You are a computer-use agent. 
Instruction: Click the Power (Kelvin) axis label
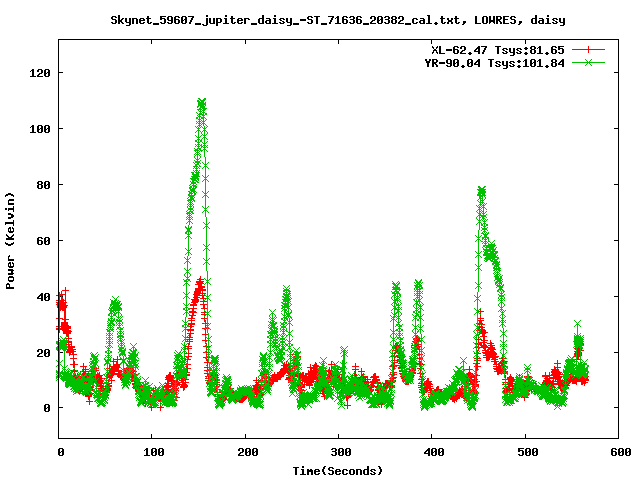10,241
